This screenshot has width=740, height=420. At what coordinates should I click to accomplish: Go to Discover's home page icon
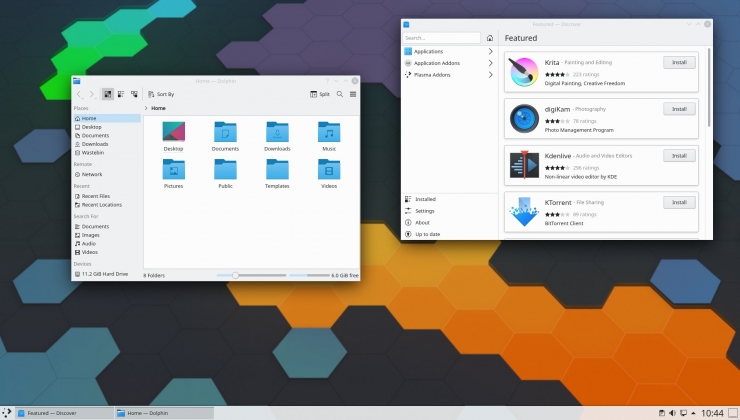click(x=490, y=38)
